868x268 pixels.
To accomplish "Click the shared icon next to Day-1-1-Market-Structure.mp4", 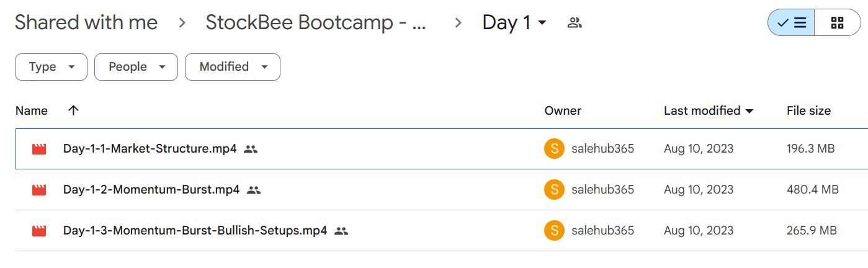I will 251,149.
